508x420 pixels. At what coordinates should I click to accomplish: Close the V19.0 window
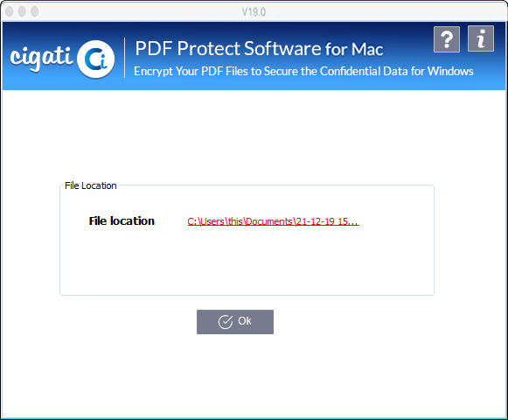click(x=10, y=11)
